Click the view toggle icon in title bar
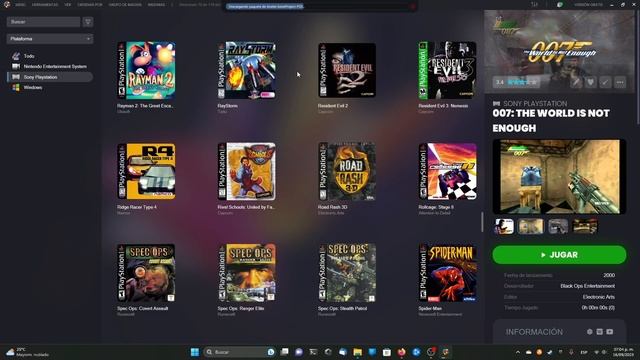Viewport: 640px width, 360px height. 534,4
